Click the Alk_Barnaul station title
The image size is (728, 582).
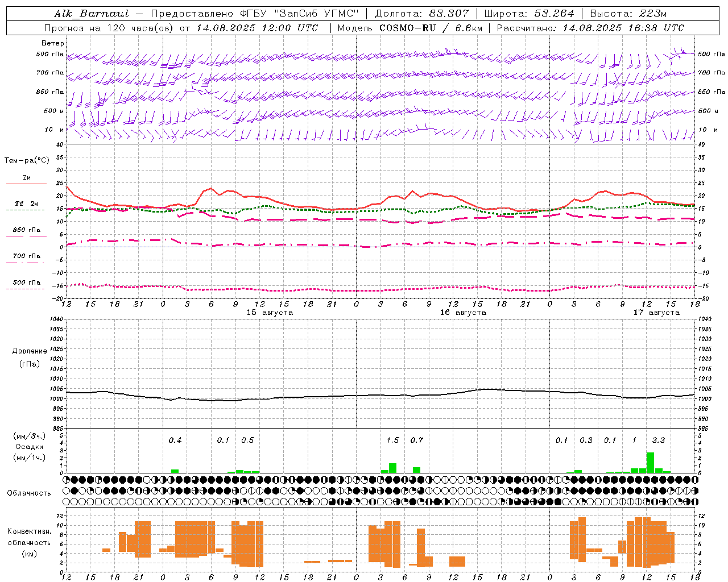tap(92, 14)
